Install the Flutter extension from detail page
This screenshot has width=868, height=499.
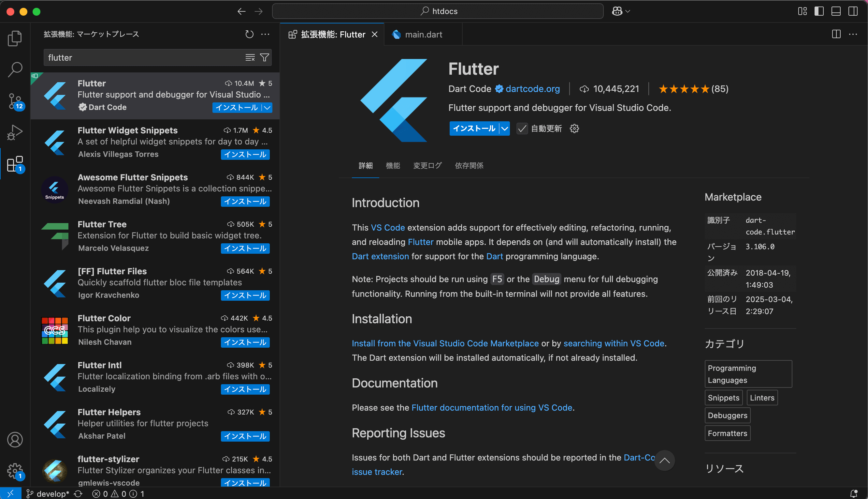pos(474,129)
